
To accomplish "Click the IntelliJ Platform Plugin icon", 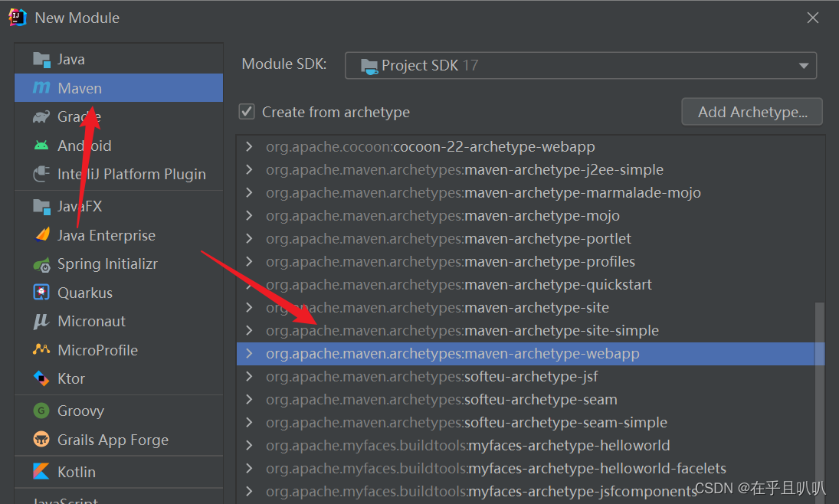I will [x=41, y=174].
